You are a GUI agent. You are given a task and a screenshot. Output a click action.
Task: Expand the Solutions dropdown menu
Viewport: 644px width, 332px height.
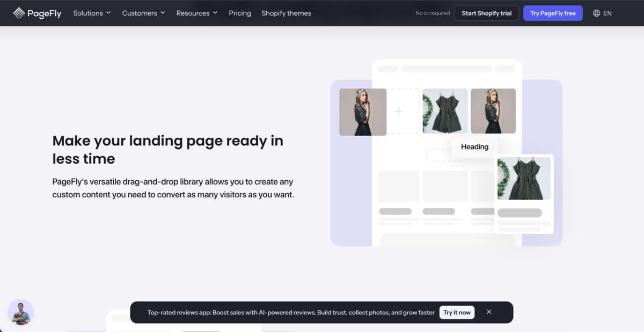92,13
